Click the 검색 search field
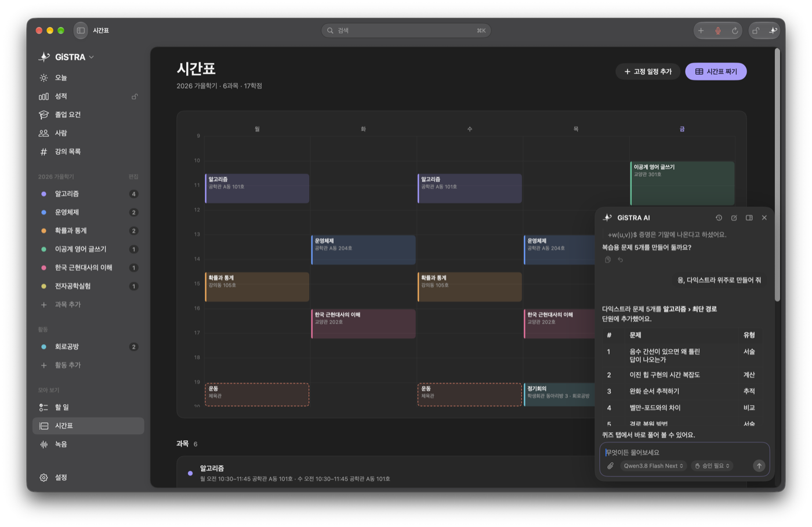This screenshot has height=527, width=812. pos(406,31)
